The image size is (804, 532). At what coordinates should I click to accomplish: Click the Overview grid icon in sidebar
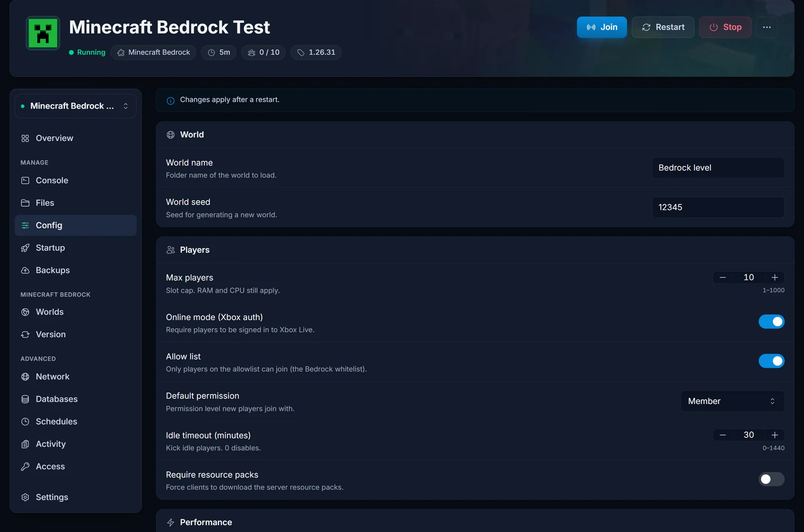[x=25, y=138]
